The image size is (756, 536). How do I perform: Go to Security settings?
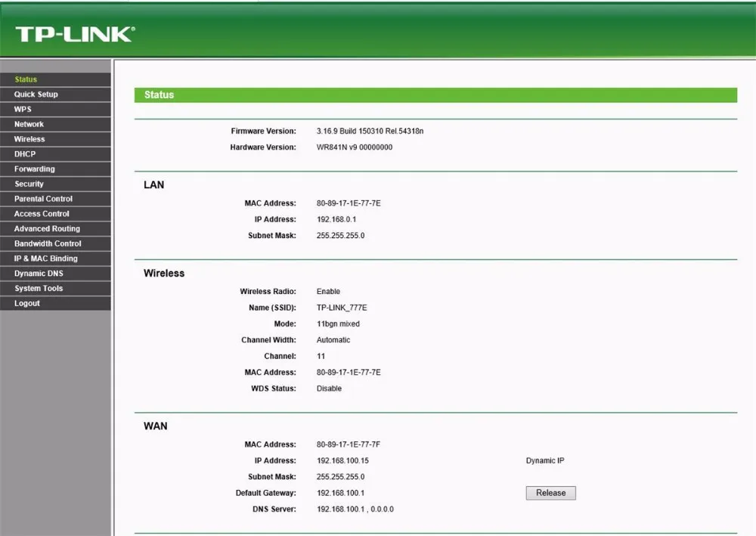point(55,184)
